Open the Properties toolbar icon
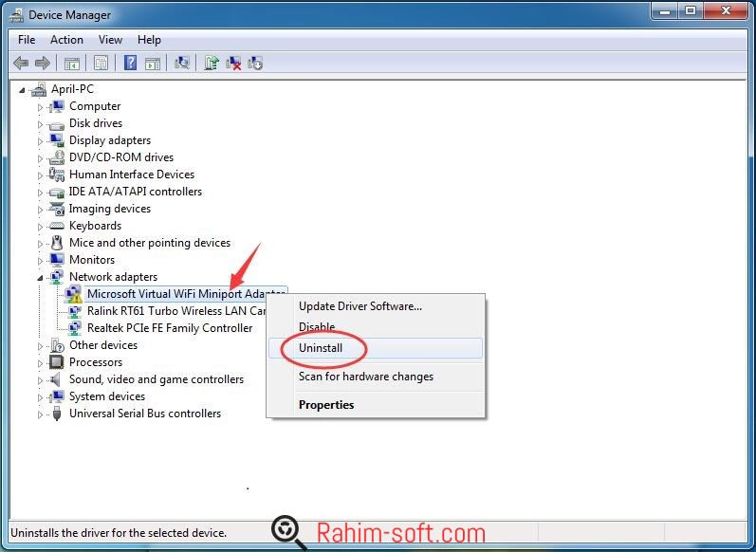Image resolution: width=756 pixels, height=552 pixels. point(101,63)
